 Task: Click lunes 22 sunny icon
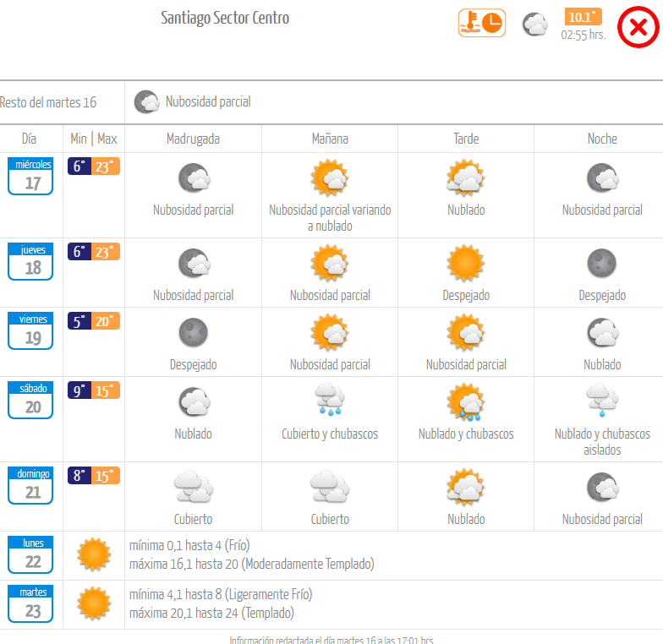click(x=94, y=554)
